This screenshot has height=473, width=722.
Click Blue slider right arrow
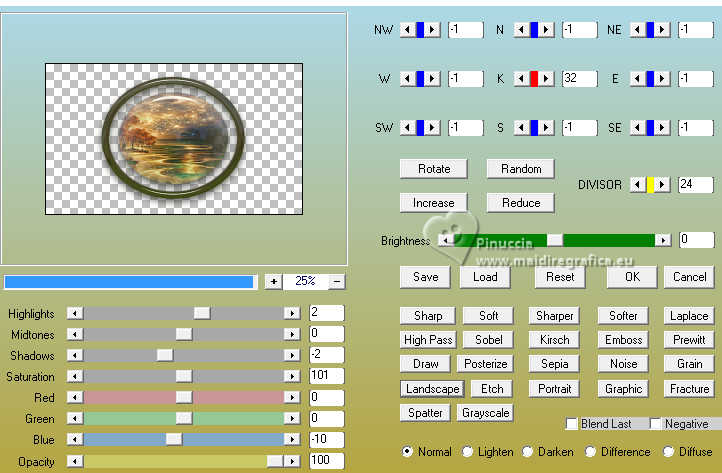coord(292,439)
